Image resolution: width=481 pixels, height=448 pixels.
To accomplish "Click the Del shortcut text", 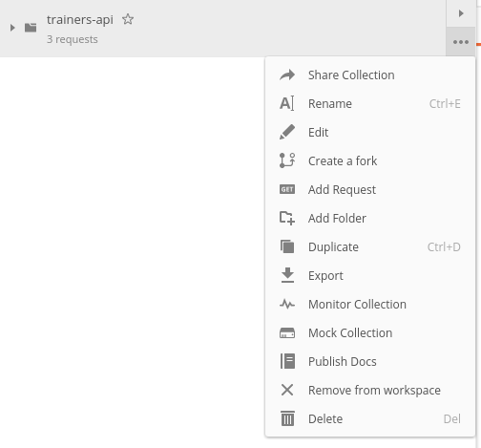I will point(452,419).
